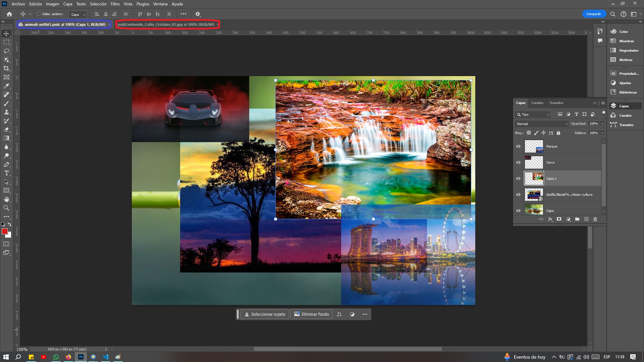
Task: Select the Brush tool
Action: click(6, 104)
